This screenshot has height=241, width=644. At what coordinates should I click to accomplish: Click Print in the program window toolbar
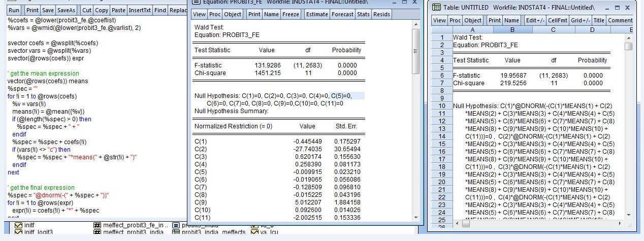33,10
